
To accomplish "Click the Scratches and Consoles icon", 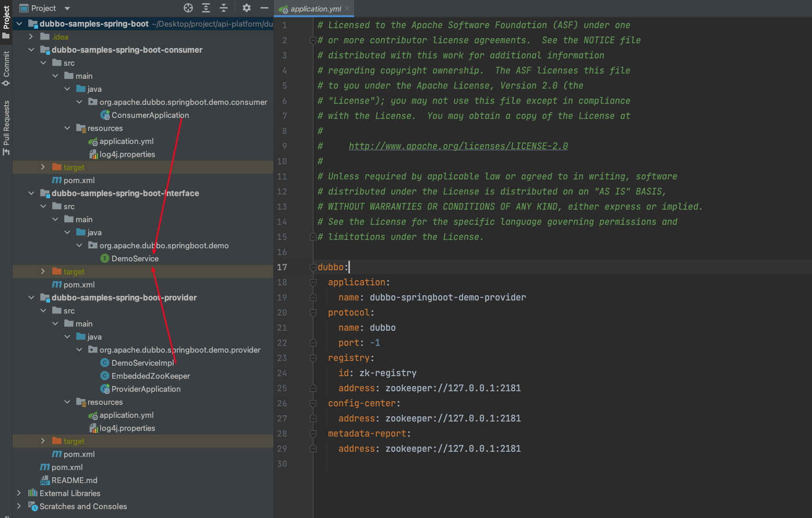I will (x=33, y=506).
